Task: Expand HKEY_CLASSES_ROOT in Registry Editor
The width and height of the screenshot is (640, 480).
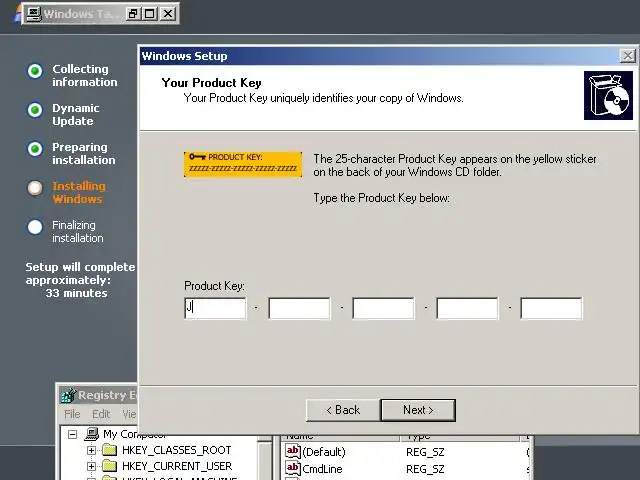Action: click(91, 450)
